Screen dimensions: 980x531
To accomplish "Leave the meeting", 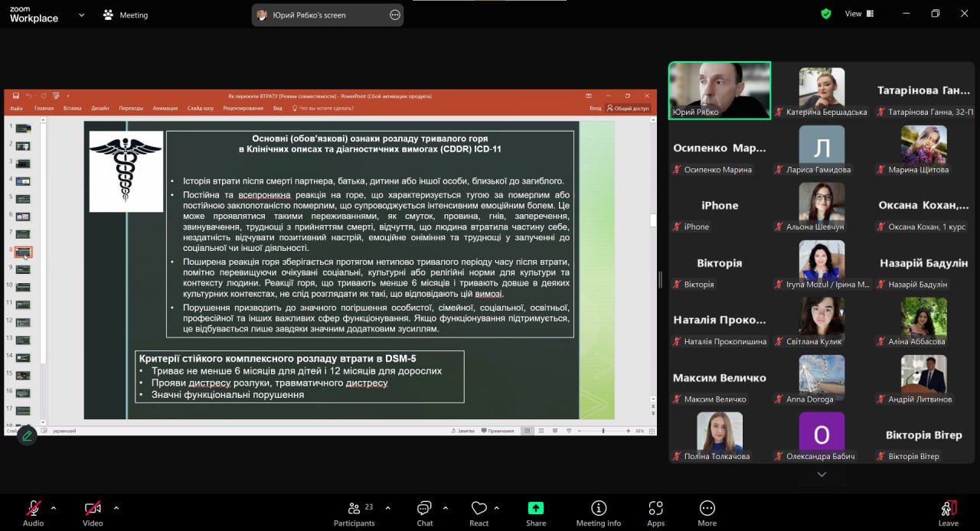I will pos(949,513).
